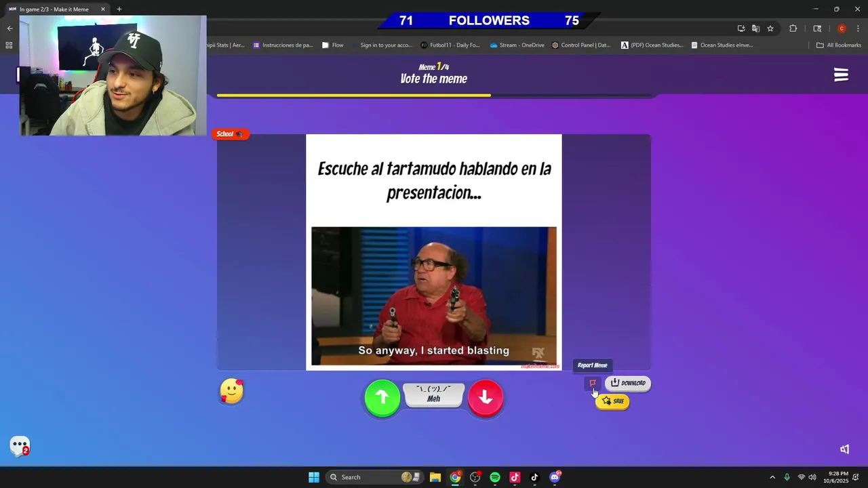Open OBS Studio taskbar icon

[475, 477]
